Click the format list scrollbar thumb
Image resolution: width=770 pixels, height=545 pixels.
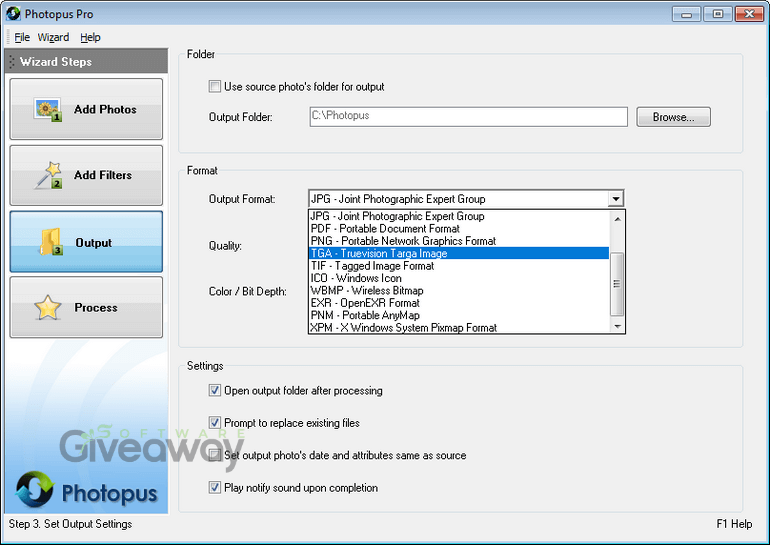tap(617, 284)
